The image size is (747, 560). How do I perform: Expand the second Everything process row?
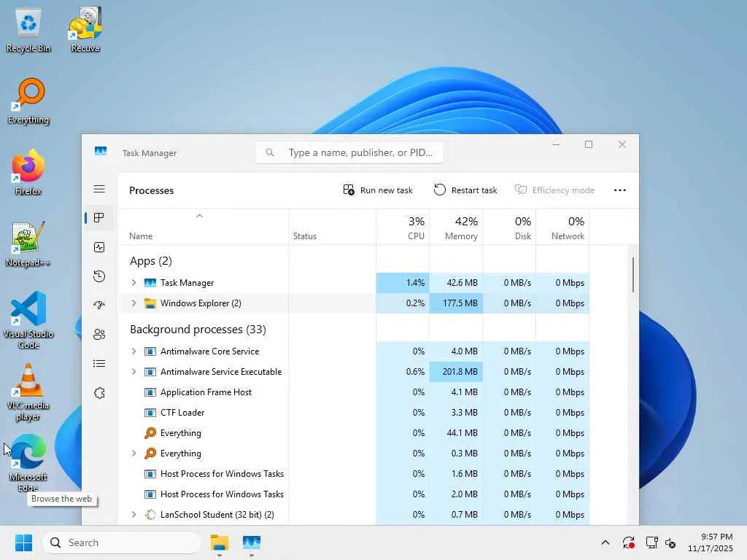(x=134, y=454)
